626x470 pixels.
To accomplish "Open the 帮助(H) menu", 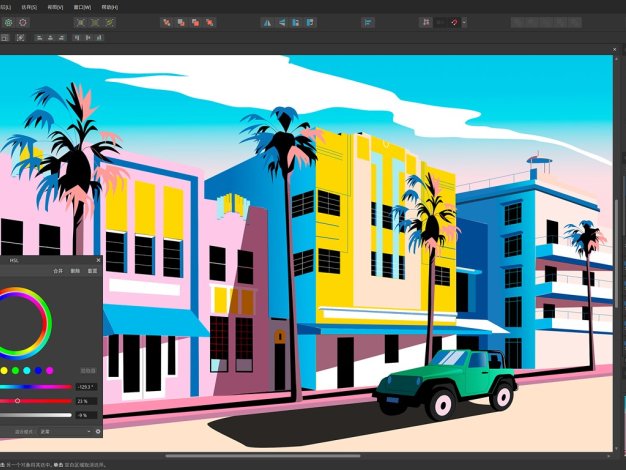I will point(110,7).
